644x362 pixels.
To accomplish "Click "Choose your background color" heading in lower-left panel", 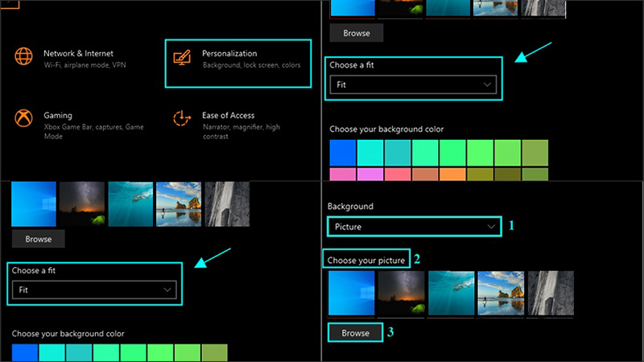I will (x=68, y=334).
